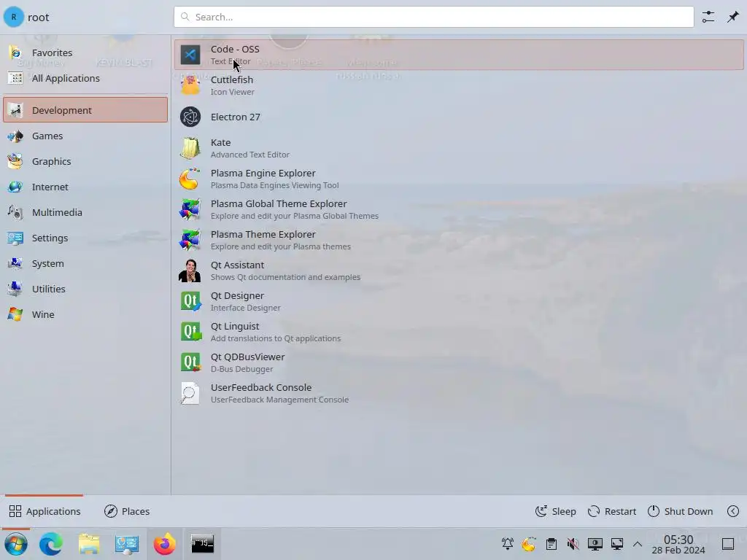Open System Settings from the taskbar

point(127,544)
